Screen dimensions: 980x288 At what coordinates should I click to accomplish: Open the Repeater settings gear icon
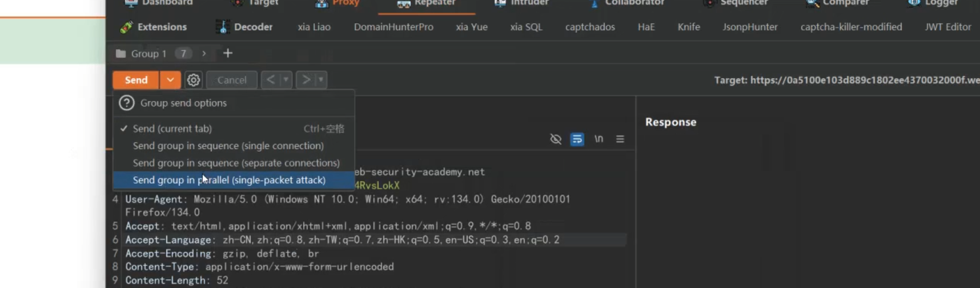click(194, 80)
